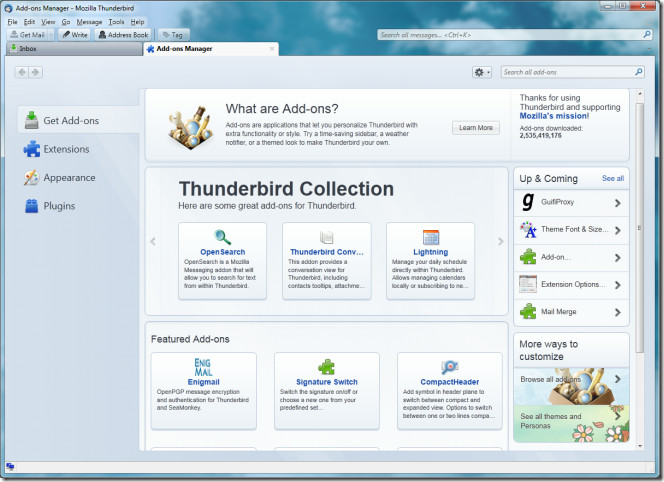This screenshot has width=664, height=482.
Task: Open the Lightning add-on title link
Action: coord(431,252)
